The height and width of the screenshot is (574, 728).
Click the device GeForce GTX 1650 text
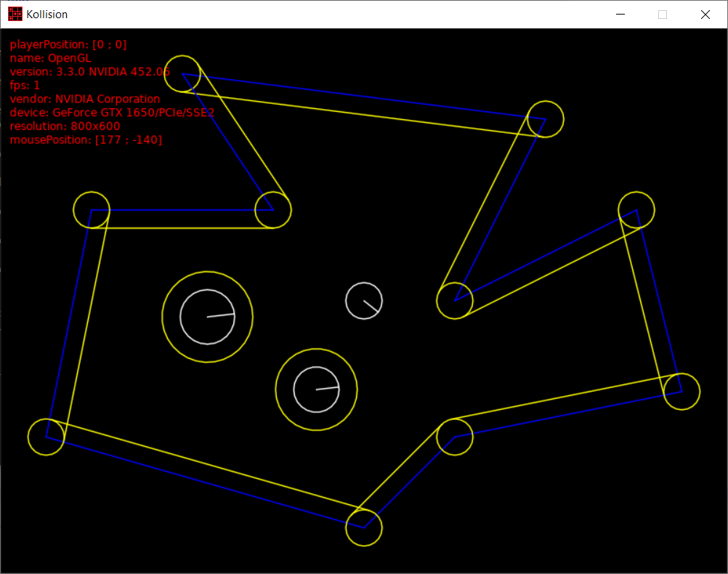[111, 113]
